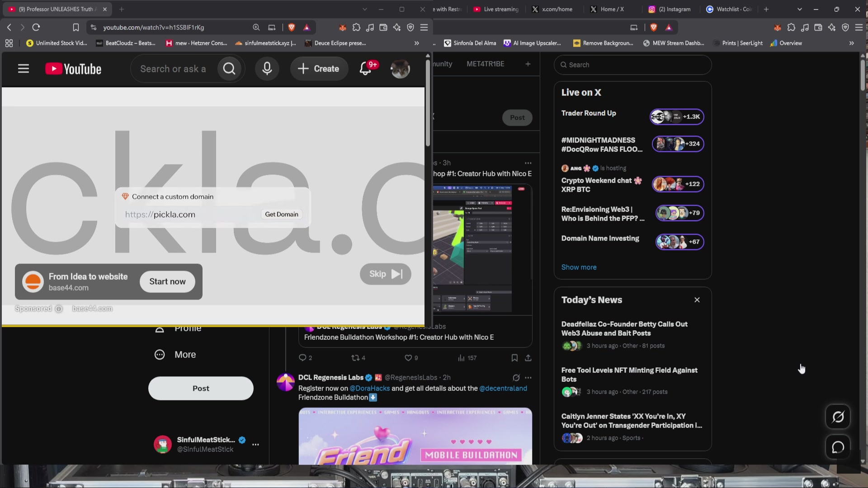
Task: Share the Friendzone Buildathon Workshop post
Action: coord(528,358)
